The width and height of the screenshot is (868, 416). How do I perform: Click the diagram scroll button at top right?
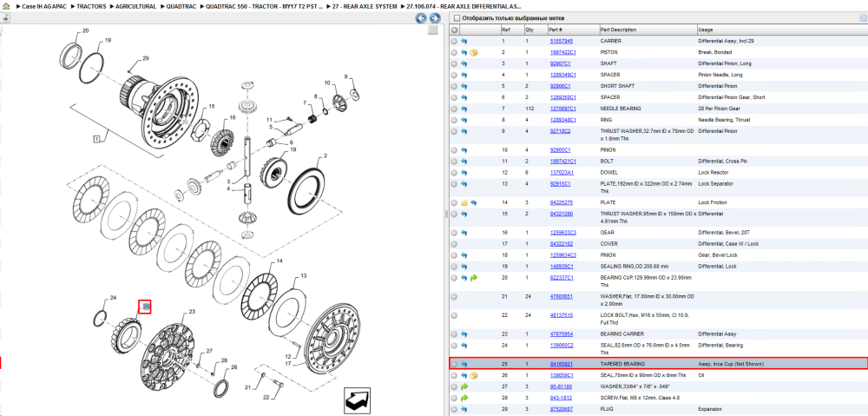(x=433, y=30)
